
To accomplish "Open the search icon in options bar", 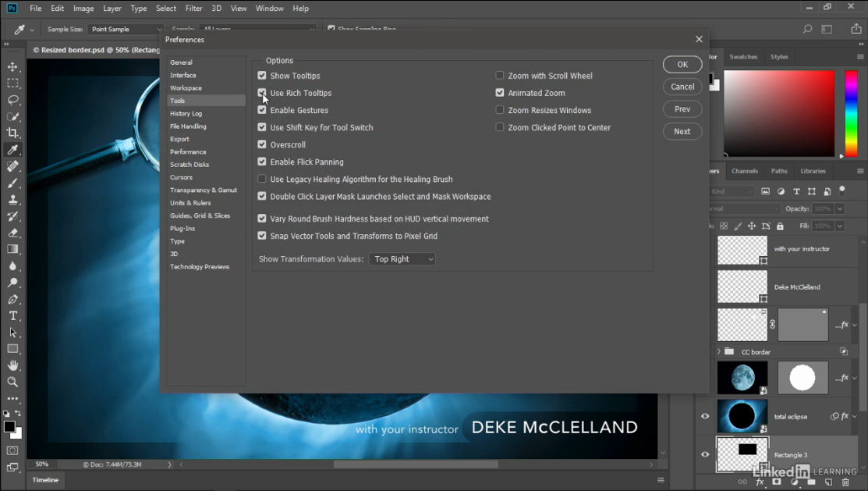I will click(x=808, y=29).
